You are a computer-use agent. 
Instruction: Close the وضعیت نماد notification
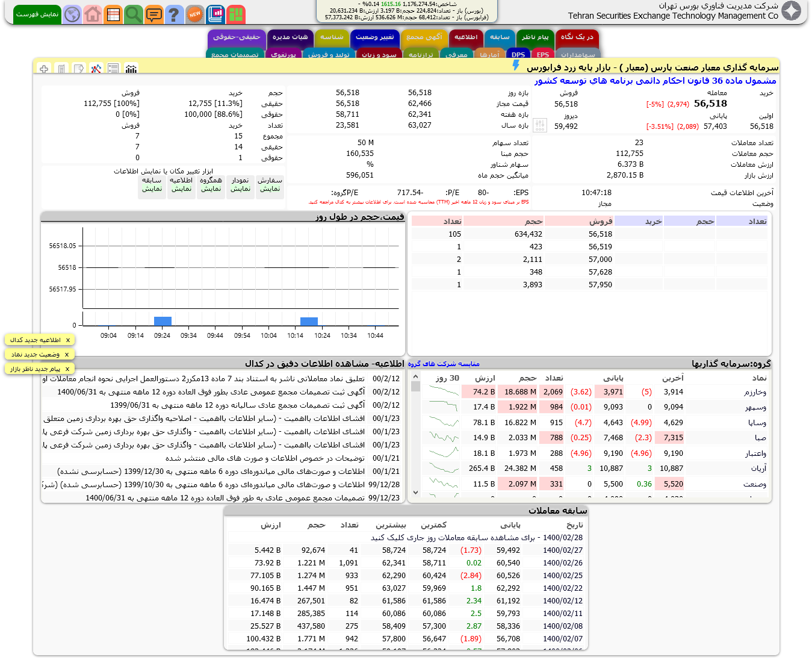pos(67,355)
